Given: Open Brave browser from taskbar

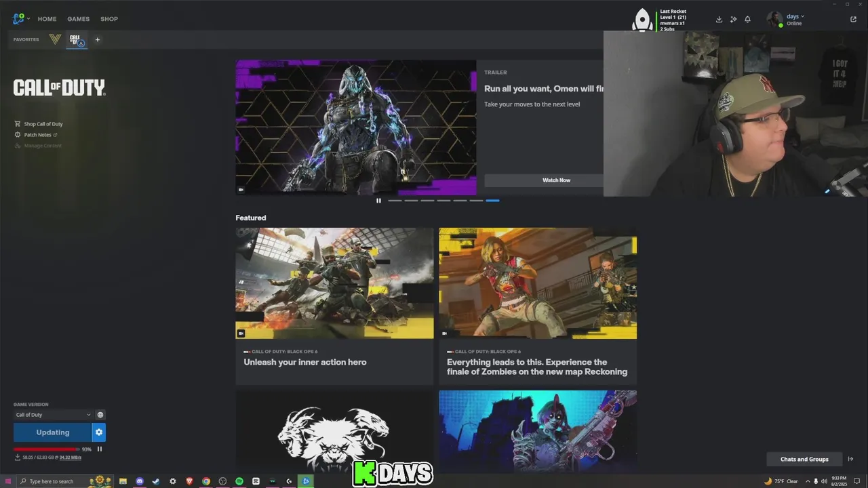Looking at the screenshot, I should pos(189,481).
